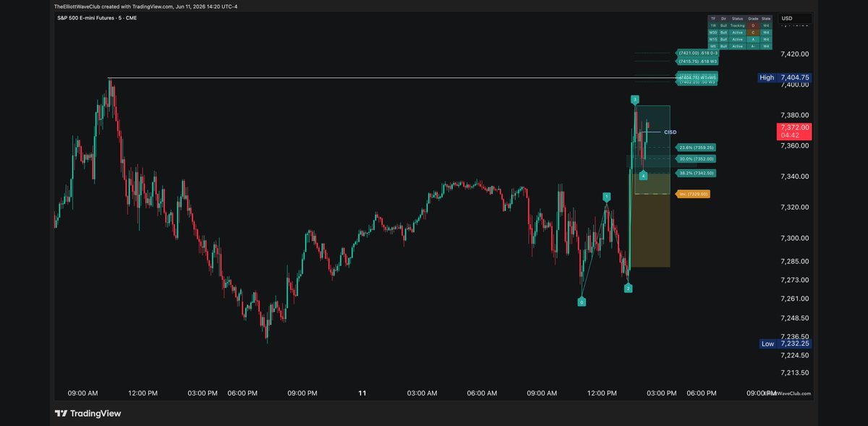Select the 23.6% (7359.25) retracement label
This screenshot has width=868, height=426.
697,148
